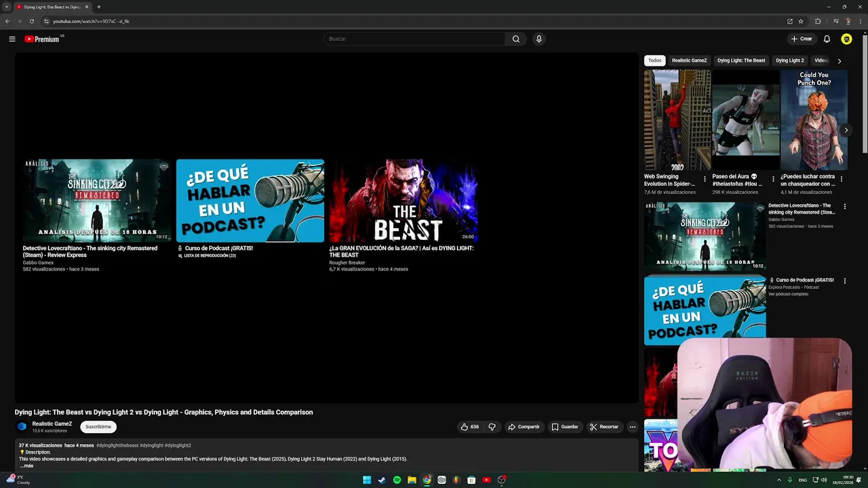Open Steam from the taskbar
Screen dimensions: 868x488
click(x=382, y=480)
